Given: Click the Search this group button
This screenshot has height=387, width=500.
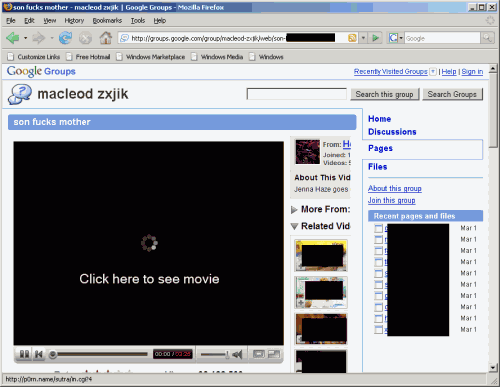Looking at the screenshot, I should click(x=384, y=94).
